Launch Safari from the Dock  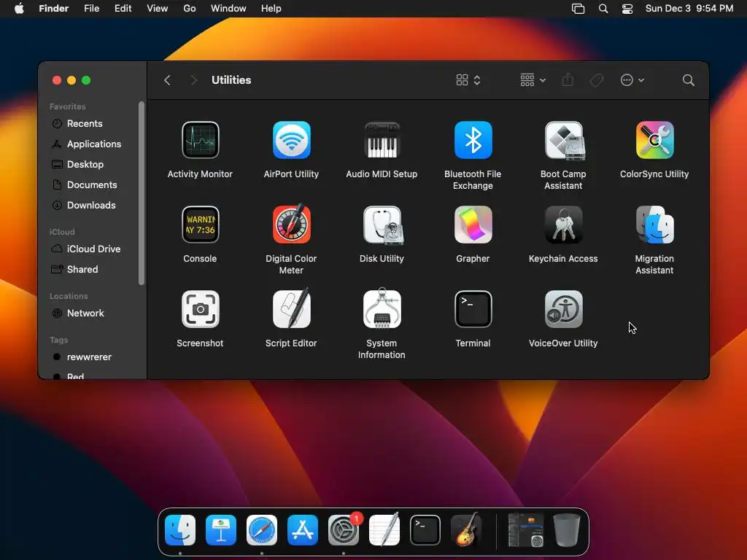(x=262, y=530)
